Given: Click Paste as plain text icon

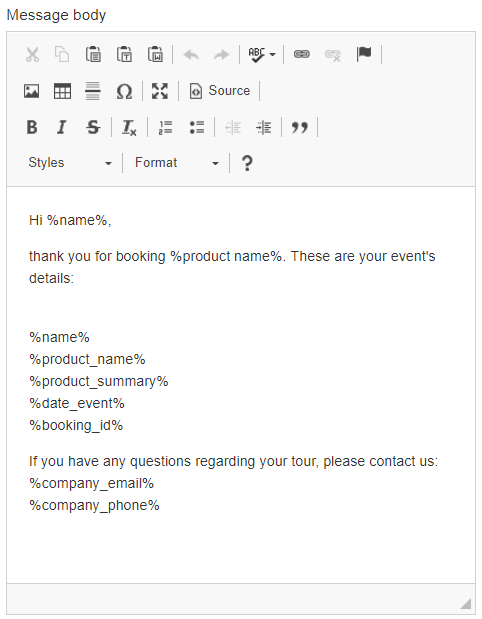Looking at the screenshot, I should [x=124, y=54].
